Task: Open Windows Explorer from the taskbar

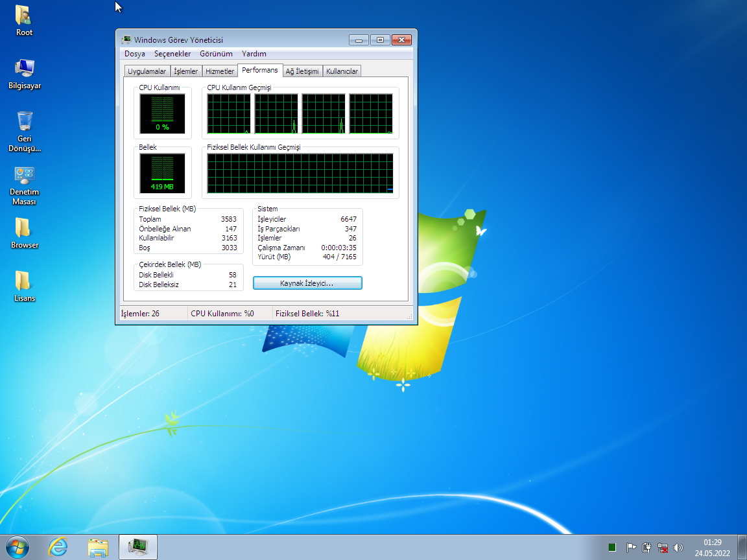Action: (98, 548)
